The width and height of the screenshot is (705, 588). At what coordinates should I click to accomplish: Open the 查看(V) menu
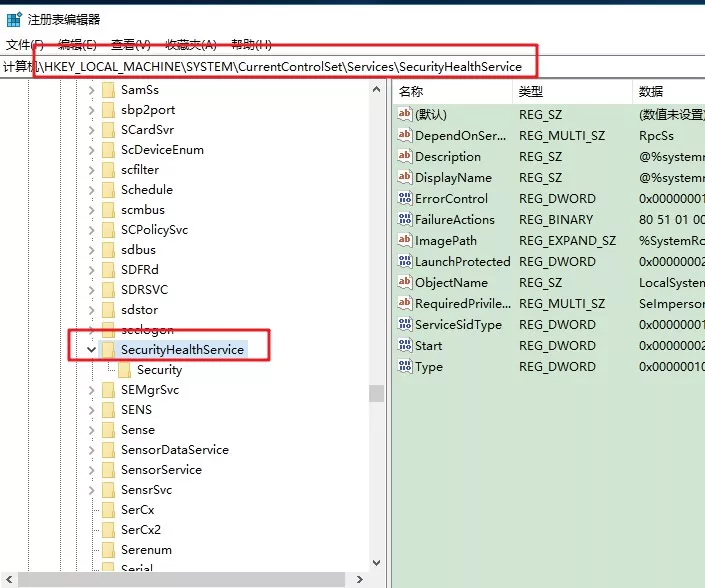[130, 45]
